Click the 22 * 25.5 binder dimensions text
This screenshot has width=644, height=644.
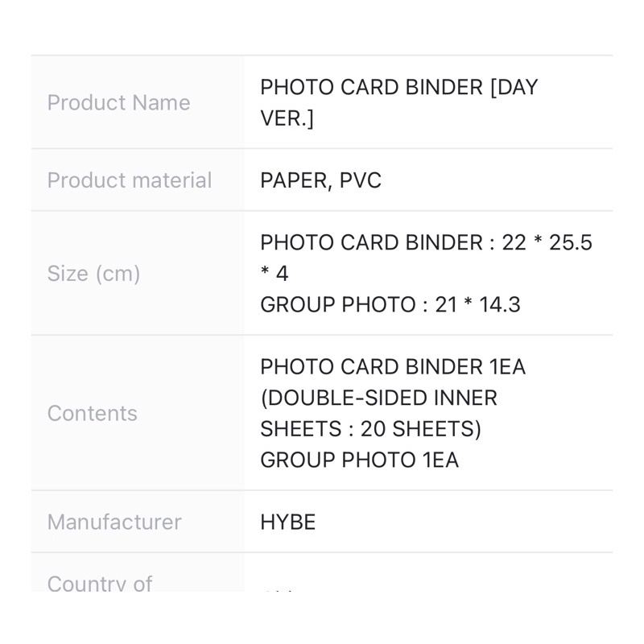coord(547,243)
